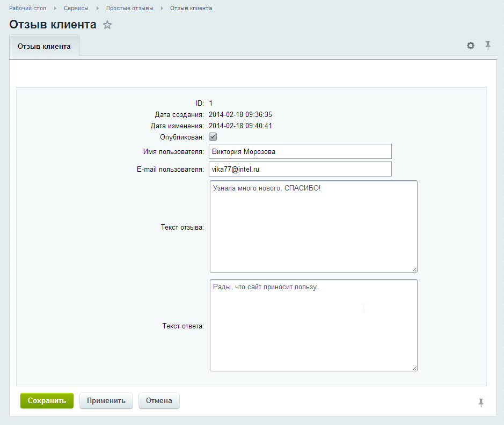Click the star to favorite this page
This screenshot has height=425, width=504.
[x=107, y=25]
